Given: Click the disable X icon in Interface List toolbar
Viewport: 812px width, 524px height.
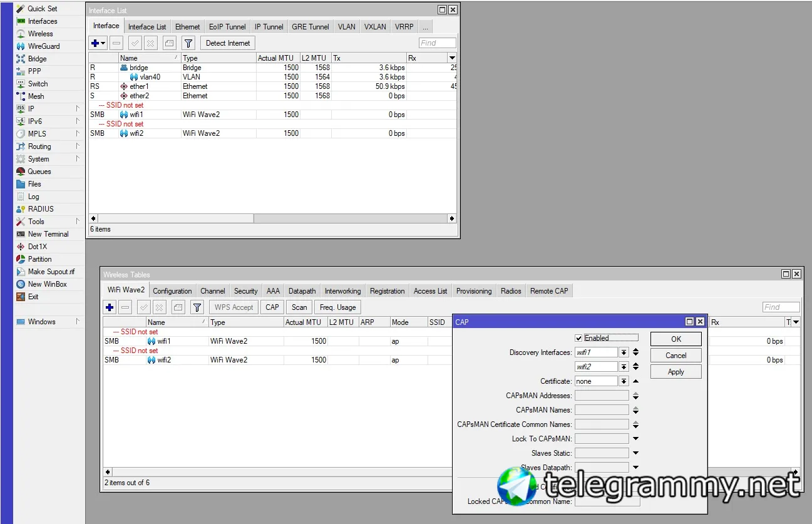Looking at the screenshot, I should pos(150,43).
